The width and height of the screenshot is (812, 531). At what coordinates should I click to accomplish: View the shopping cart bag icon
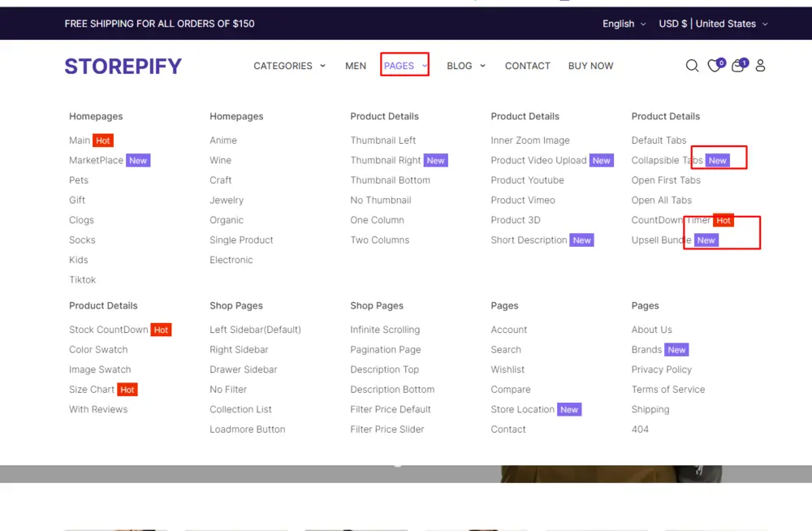click(x=737, y=66)
